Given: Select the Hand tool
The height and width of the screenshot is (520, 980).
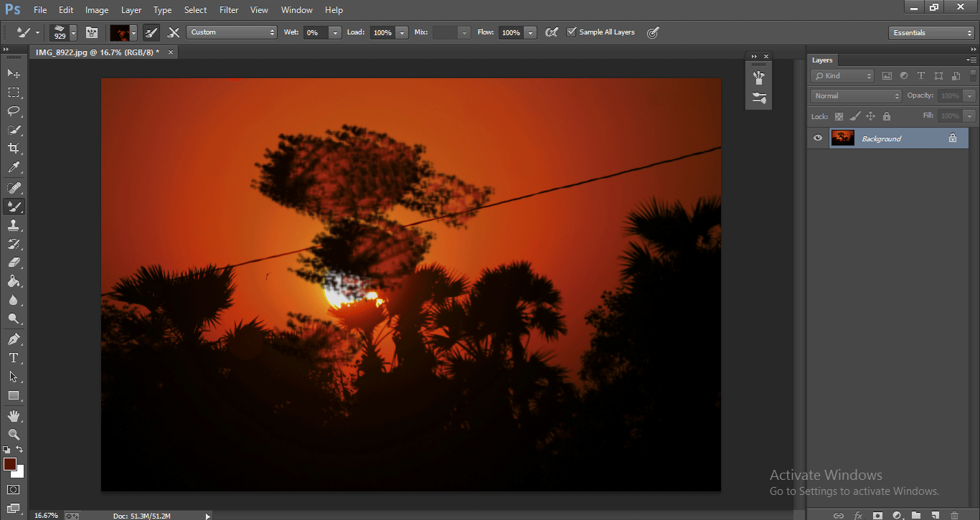Looking at the screenshot, I should 14,415.
